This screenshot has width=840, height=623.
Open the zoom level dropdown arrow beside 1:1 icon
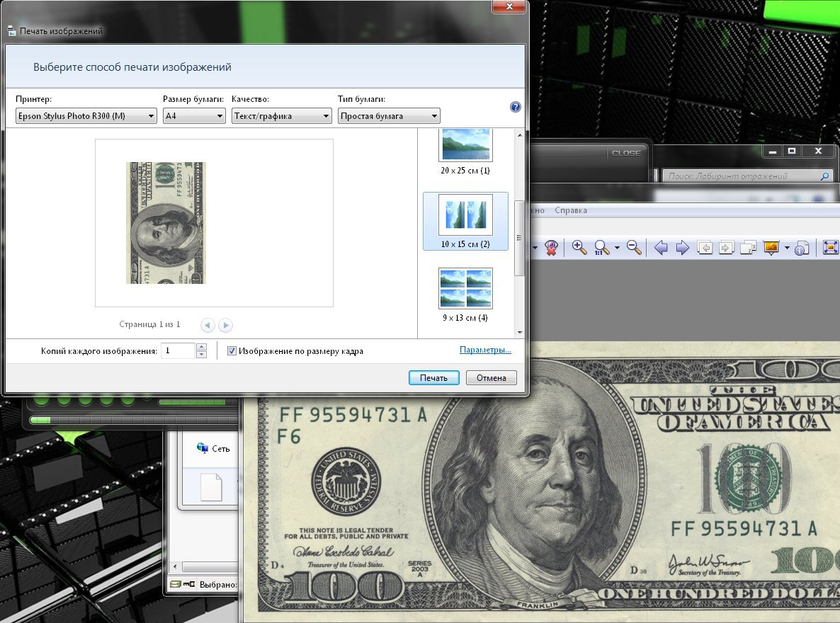click(617, 248)
